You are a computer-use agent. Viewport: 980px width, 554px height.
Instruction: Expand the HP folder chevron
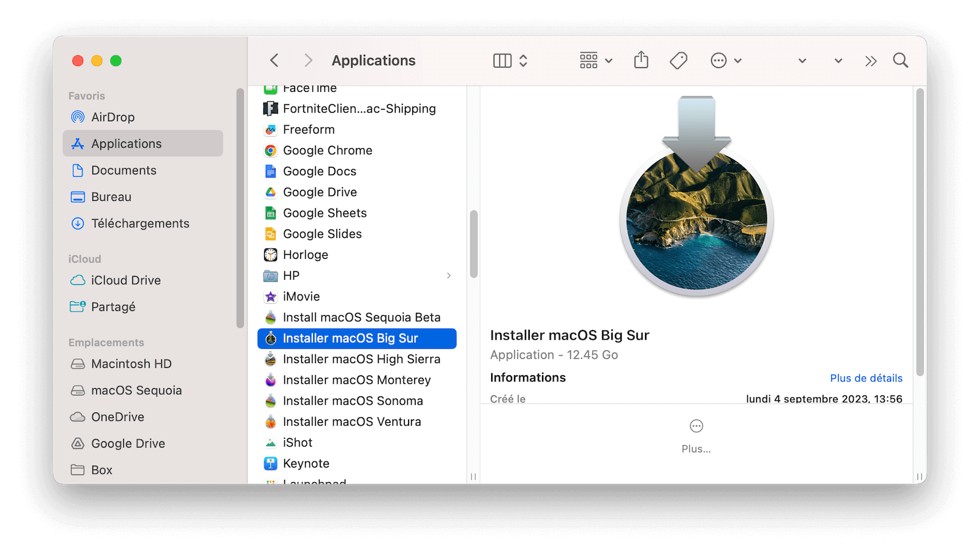449,275
